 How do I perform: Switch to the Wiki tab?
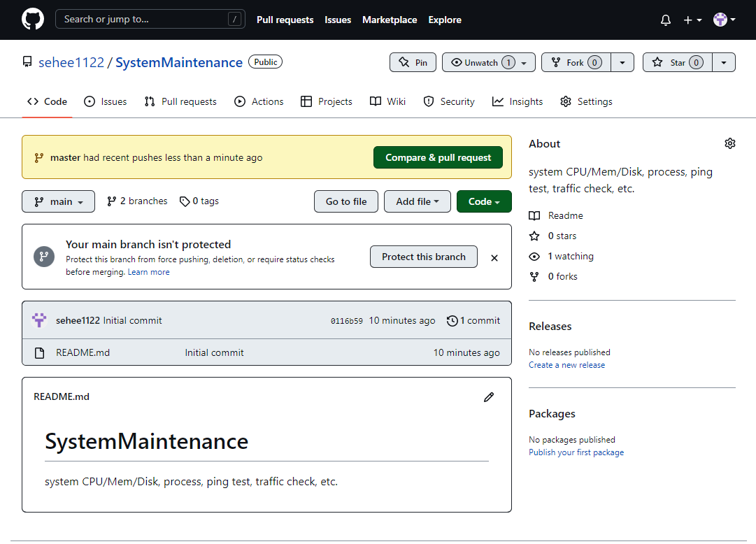coord(387,101)
